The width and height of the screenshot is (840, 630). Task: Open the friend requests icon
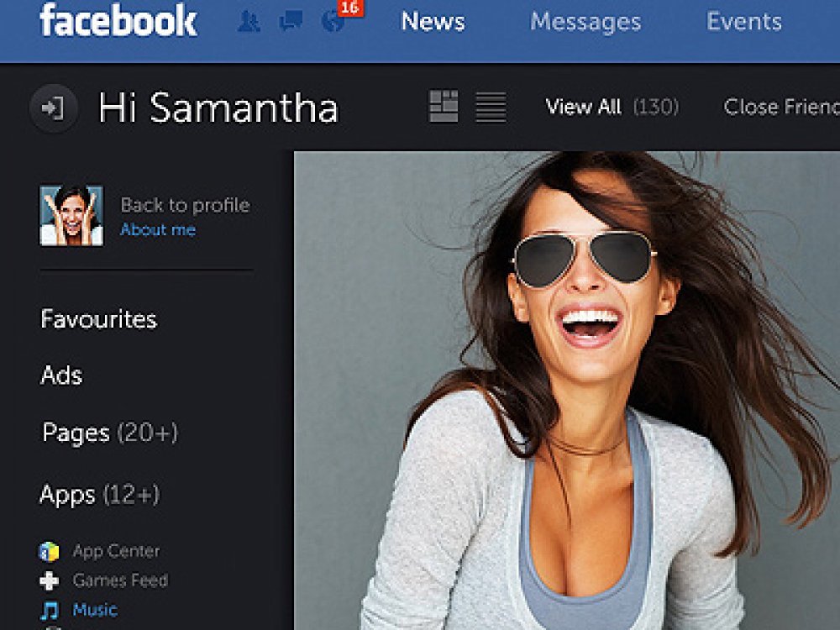pos(249,22)
